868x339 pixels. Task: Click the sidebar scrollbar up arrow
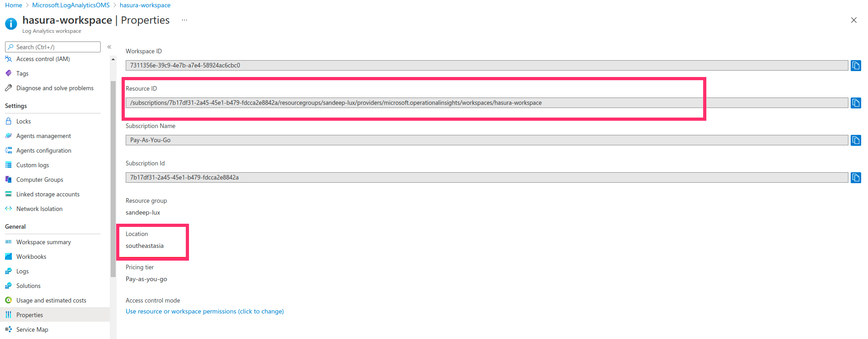(x=113, y=59)
